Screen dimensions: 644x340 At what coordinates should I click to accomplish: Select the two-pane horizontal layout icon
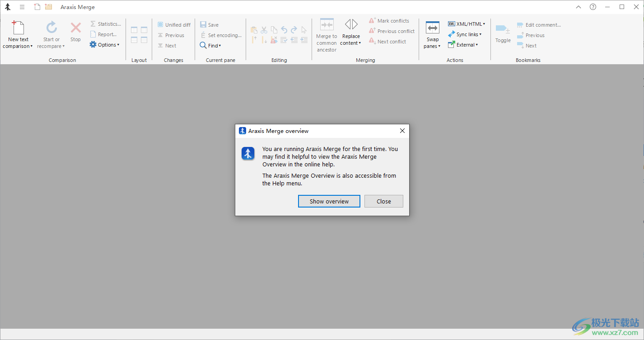[x=135, y=40]
